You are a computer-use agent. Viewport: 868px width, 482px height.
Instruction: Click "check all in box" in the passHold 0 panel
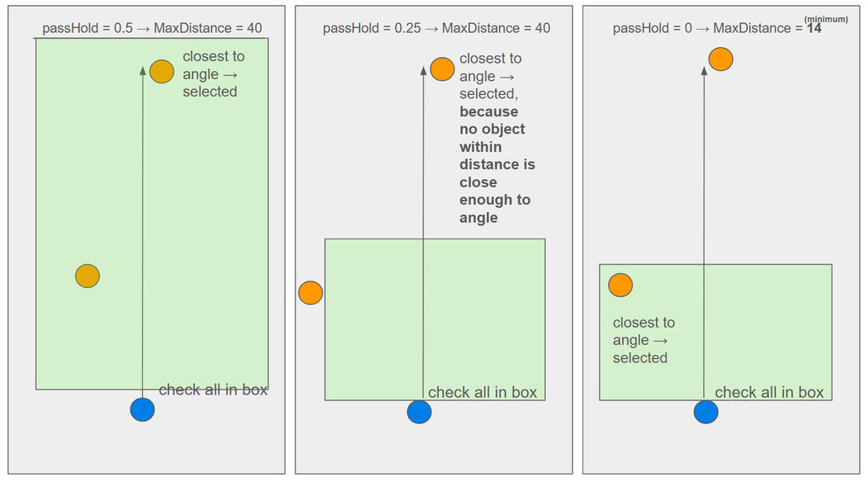click(x=769, y=392)
